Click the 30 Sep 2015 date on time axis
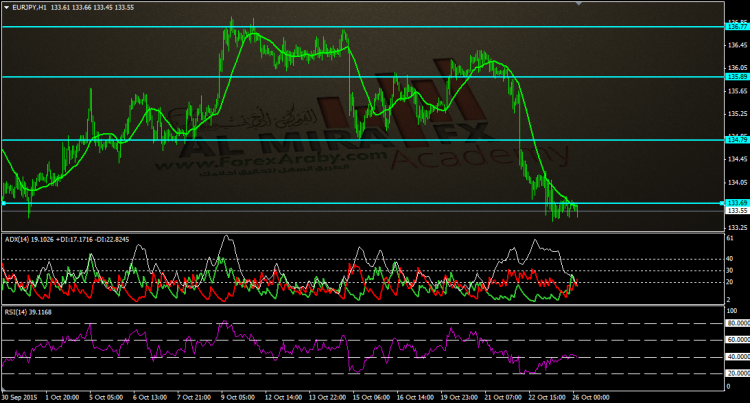Image resolution: width=750 pixels, height=403 pixels. pos(20,397)
